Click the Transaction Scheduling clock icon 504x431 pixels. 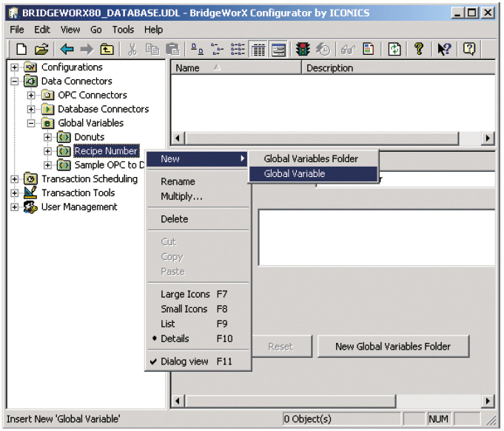[31, 178]
